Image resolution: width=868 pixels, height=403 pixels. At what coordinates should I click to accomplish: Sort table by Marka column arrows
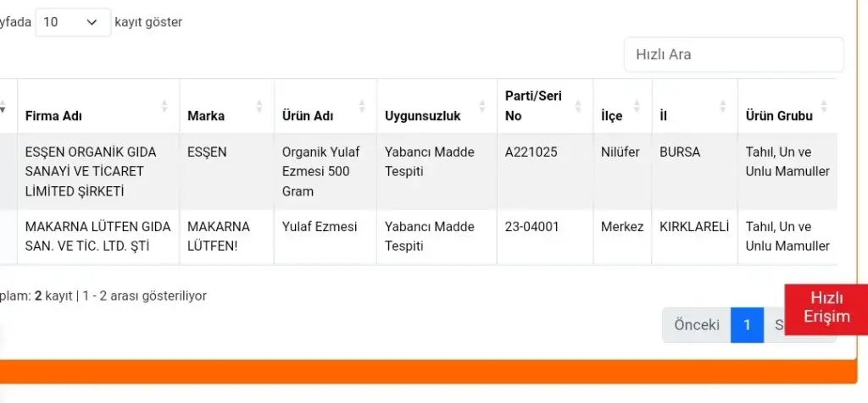coord(259,107)
